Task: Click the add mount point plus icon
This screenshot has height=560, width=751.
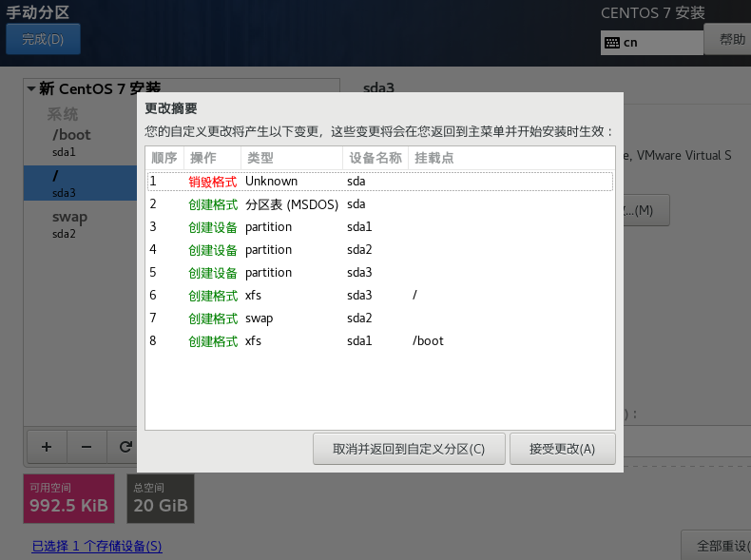Action: point(47,447)
